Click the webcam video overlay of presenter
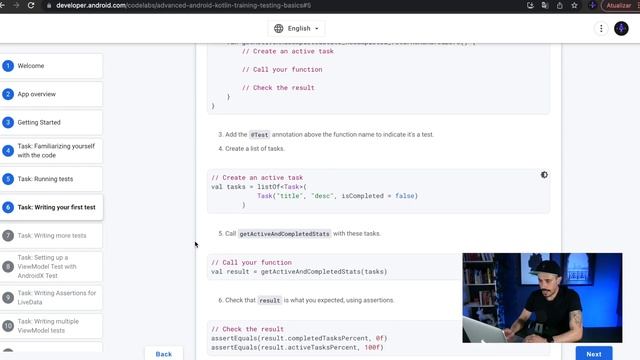 pos(542,298)
